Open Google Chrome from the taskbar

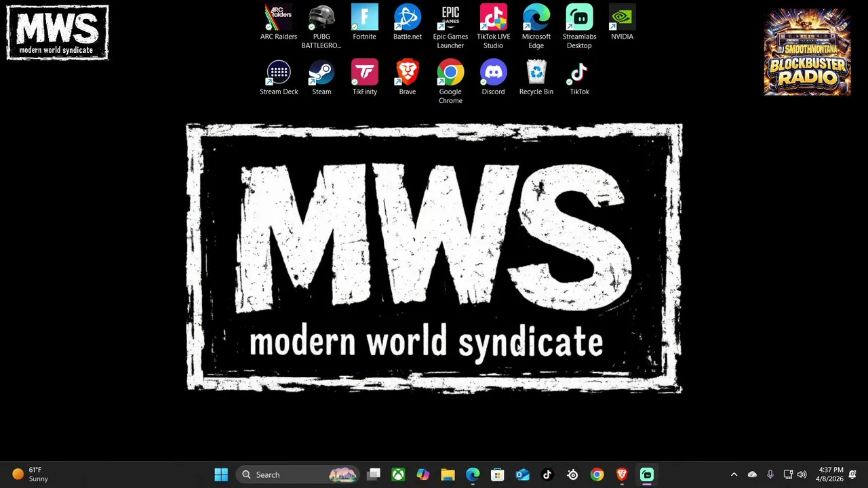(x=597, y=475)
